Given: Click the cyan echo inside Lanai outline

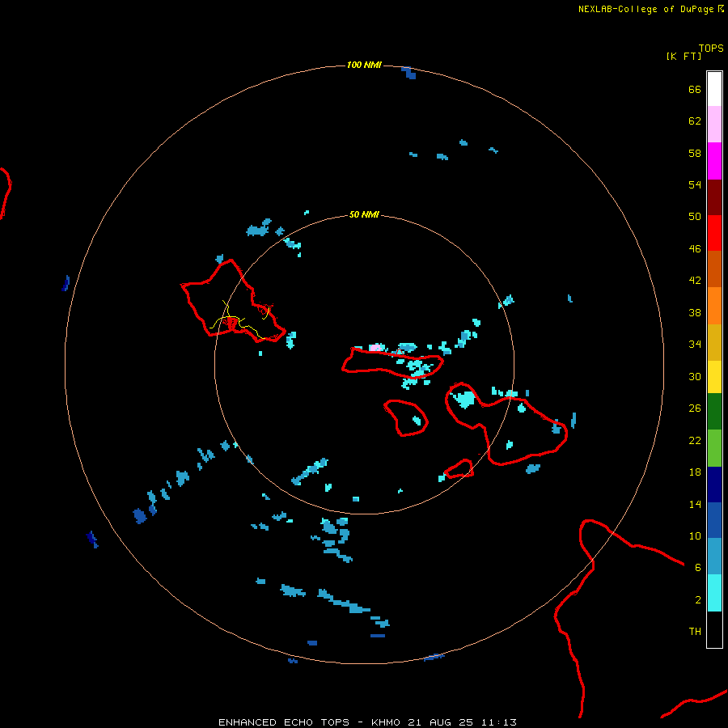Looking at the screenshot, I should (x=417, y=421).
